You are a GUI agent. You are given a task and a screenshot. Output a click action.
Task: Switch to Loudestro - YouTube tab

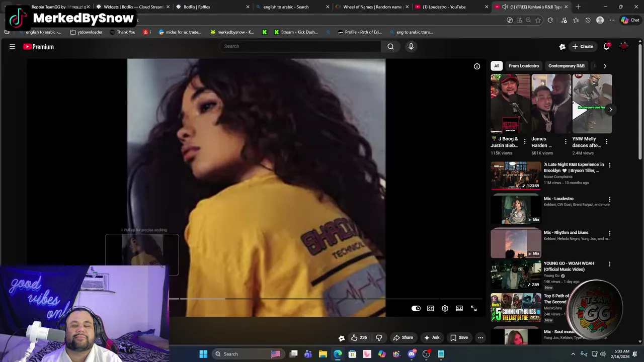point(451,7)
